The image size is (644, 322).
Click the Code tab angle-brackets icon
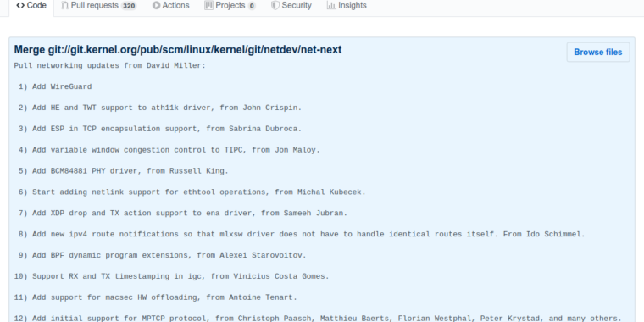[20, 5]
